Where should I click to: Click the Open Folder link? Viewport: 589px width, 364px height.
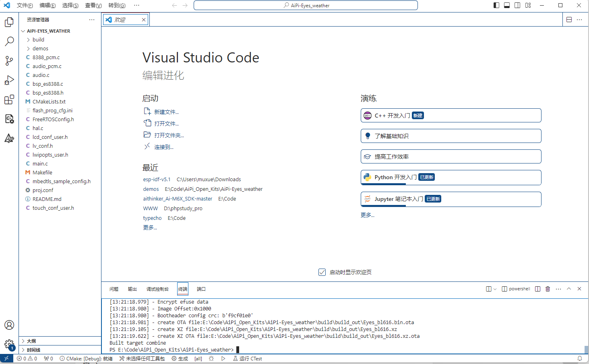(169, 135)
